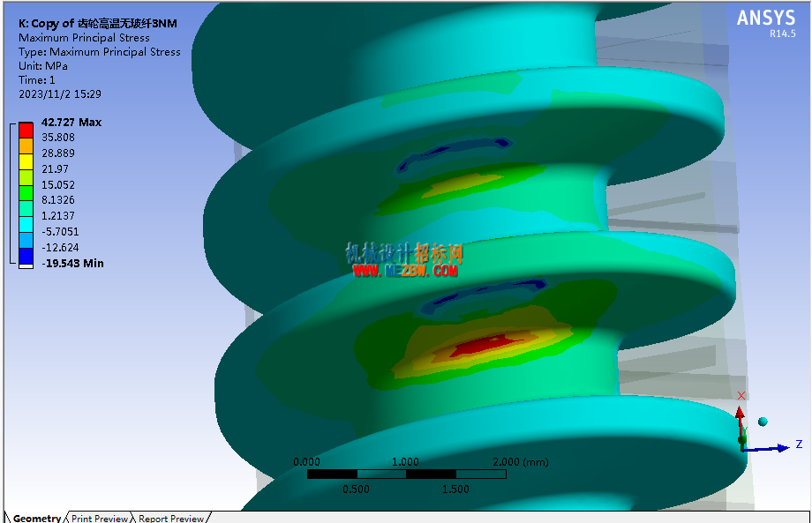
Task: Click the 'Type: Maximum Principal Stress' line
Action: point(100,52)
